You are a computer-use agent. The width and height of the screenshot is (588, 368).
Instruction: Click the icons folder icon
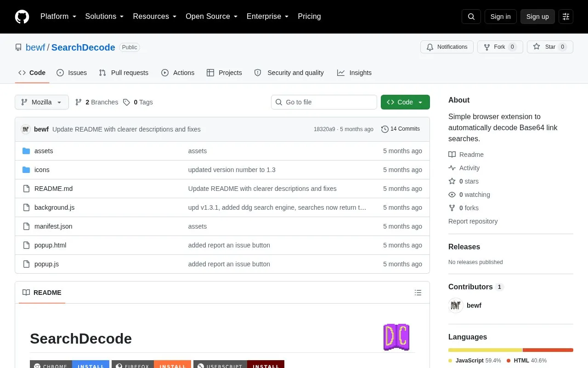point(26,170)
